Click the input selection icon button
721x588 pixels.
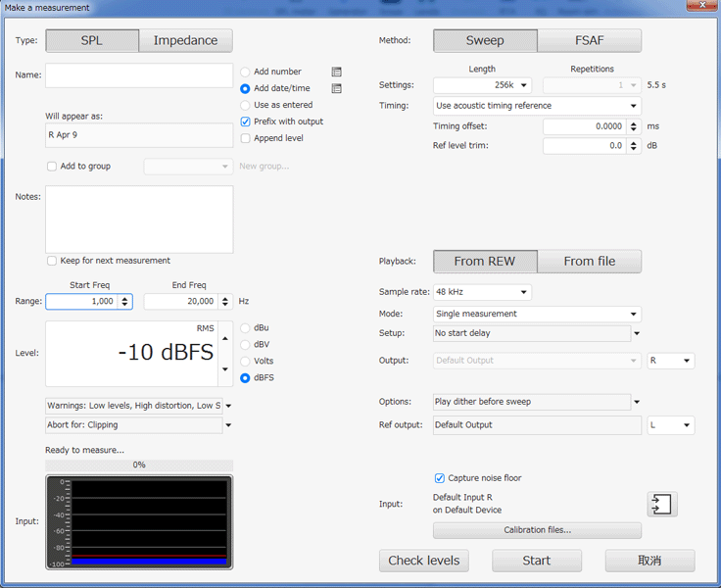coord(661,505)
